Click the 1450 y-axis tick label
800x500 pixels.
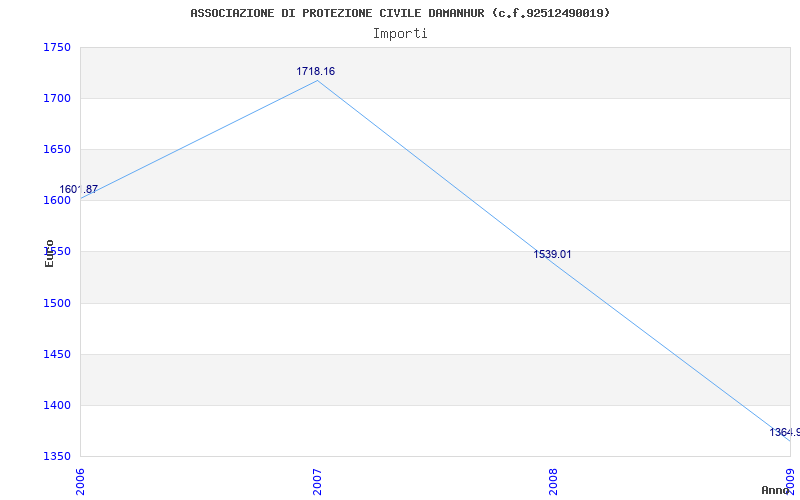pyautogui.click(x=56, y=354)
